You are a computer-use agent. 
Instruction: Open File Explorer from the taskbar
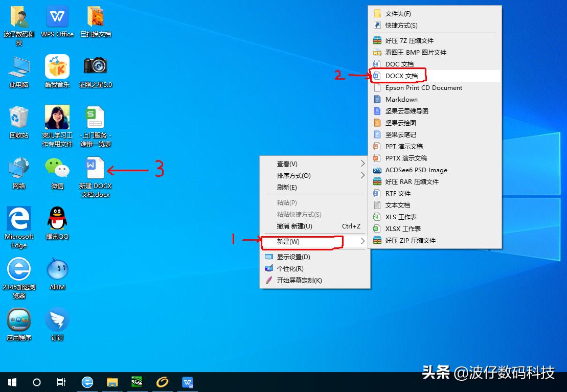coord(112,382)
